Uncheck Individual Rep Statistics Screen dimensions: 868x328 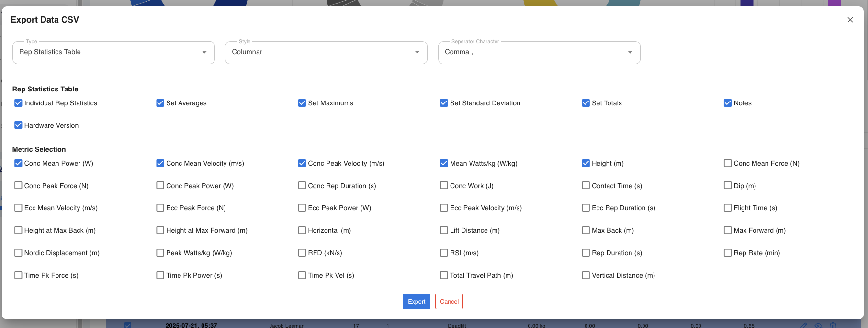(x=18, y=103)
